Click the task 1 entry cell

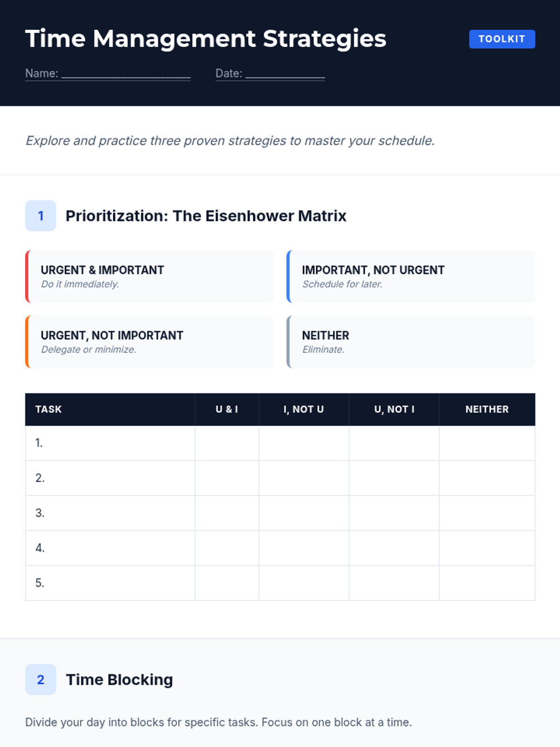(110, 443)
